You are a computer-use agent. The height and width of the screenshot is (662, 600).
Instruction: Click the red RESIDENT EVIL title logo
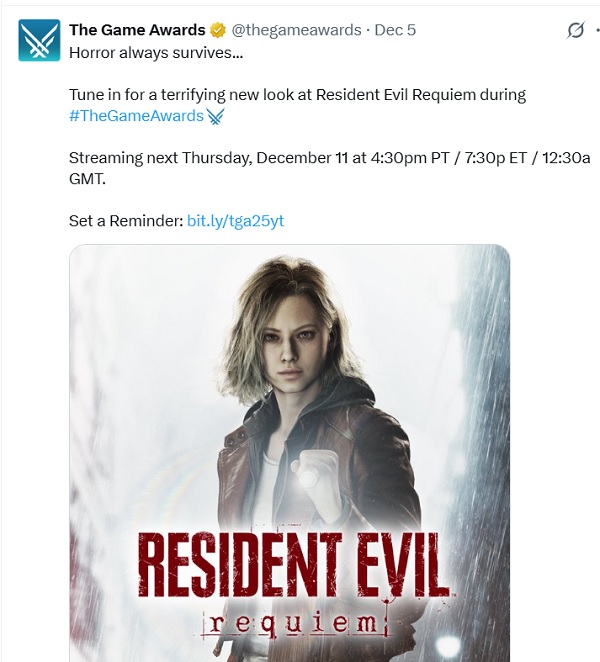(293, 564)
